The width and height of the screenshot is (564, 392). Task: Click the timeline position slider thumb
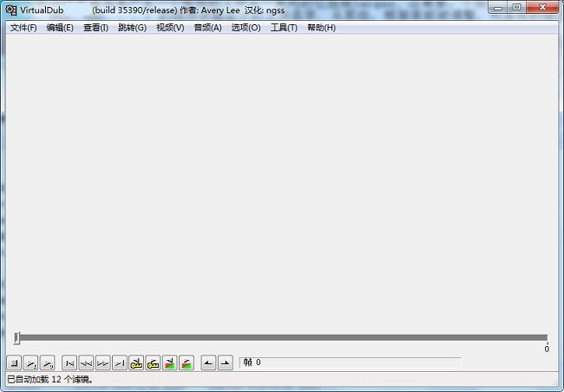coord(16,338)
